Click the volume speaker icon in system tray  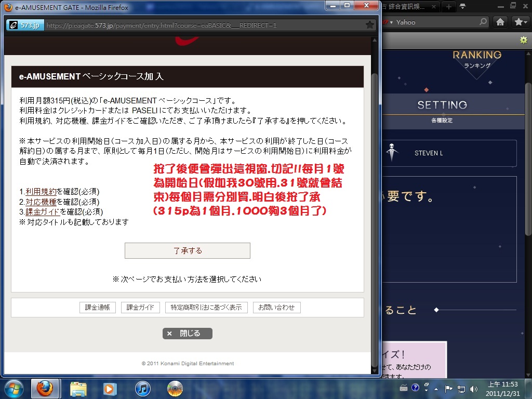click(x=473, y=388)
